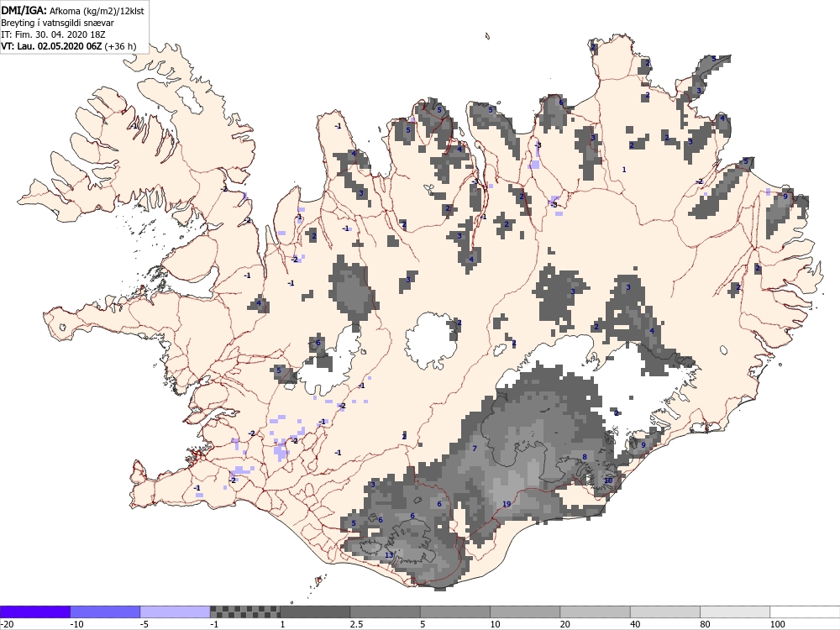
Task: Click the 'IT: Fim. 30. 04. 2020 18Z' line
Action: coord(53,34)
